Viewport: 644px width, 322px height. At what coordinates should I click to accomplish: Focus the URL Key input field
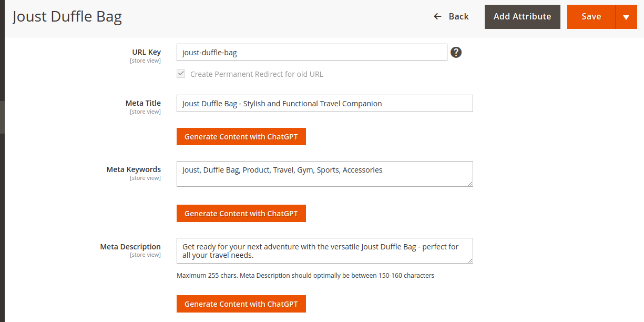(x=312, y=53)
